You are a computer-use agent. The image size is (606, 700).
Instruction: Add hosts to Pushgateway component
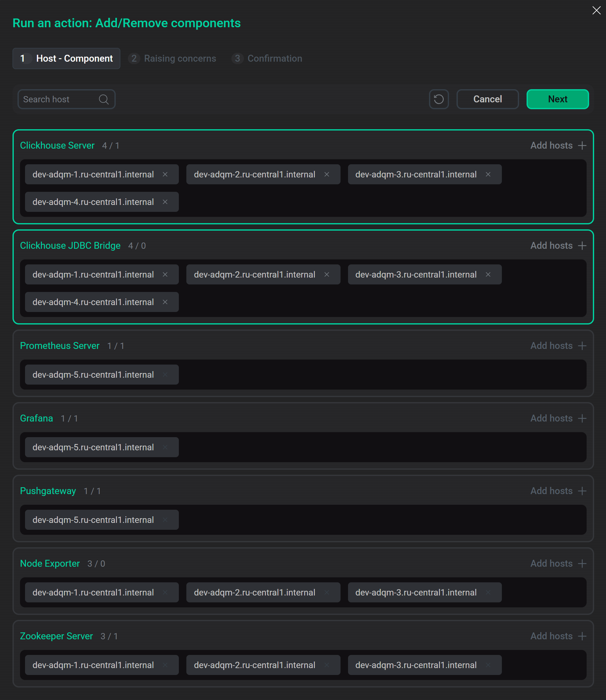(x=558, y=491)
